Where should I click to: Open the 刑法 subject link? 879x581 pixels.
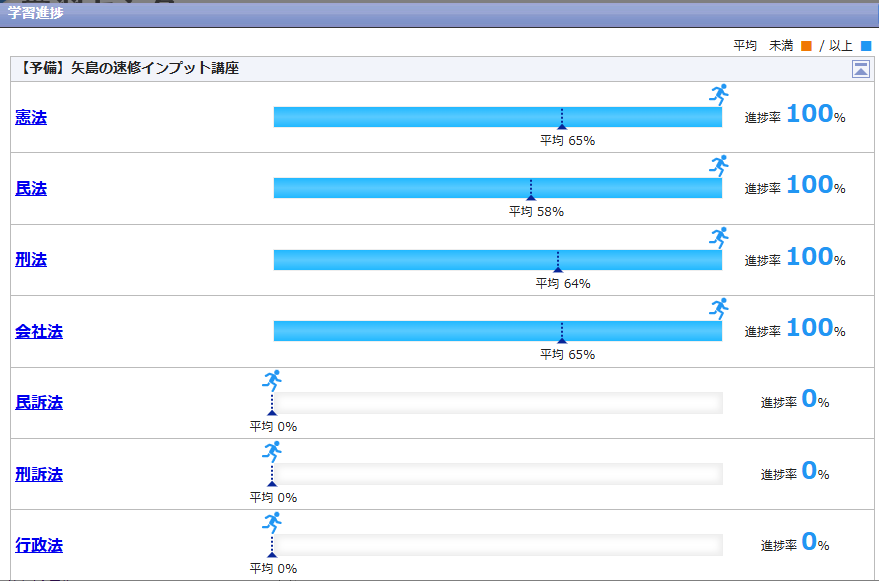click(31, 260)
